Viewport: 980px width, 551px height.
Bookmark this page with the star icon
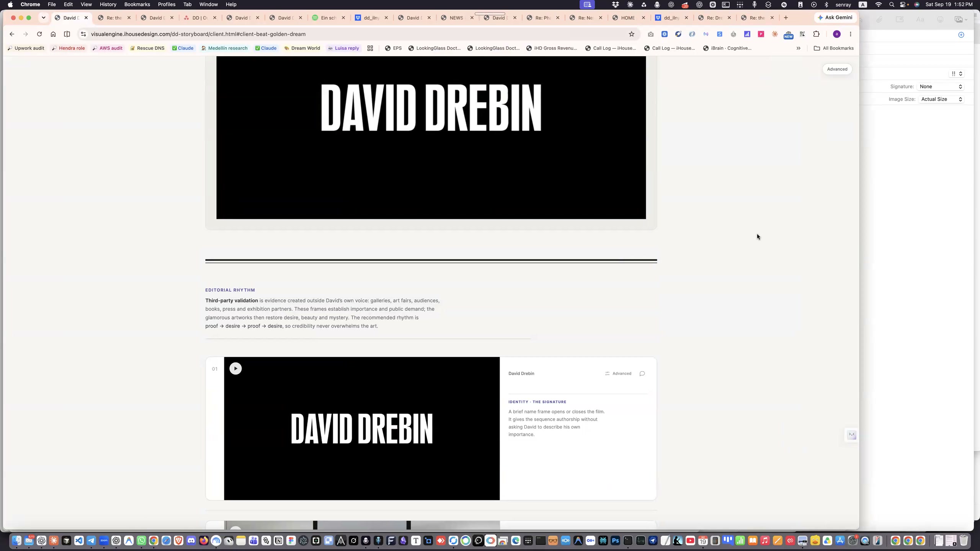pyautogui.click(x=632, y=34)
